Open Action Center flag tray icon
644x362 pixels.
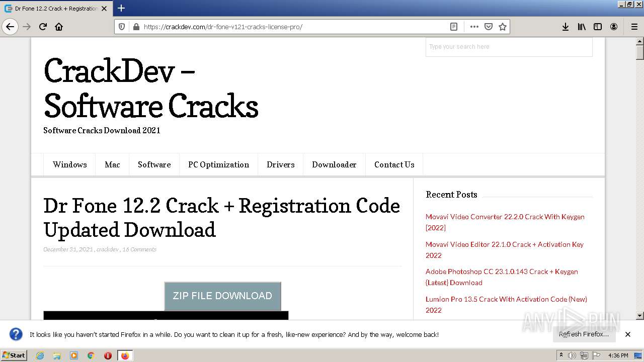[596, 355]
